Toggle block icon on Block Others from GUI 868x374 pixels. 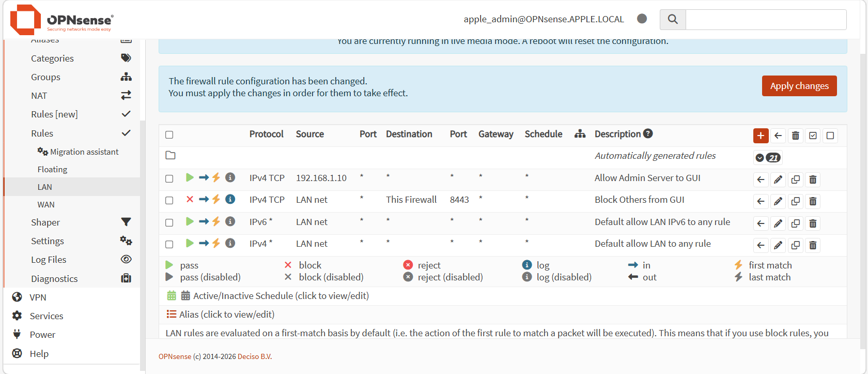click(x=190, y=199)
